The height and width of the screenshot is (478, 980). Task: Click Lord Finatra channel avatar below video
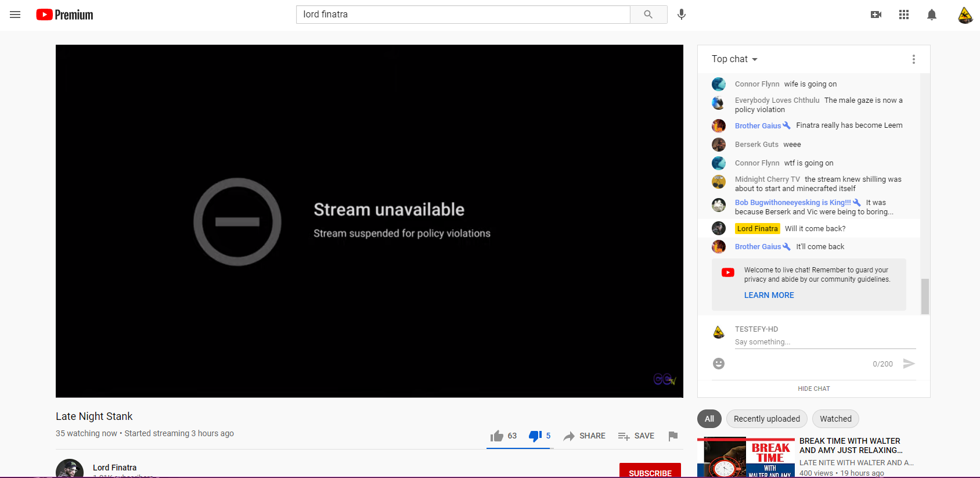click(70, 468)
